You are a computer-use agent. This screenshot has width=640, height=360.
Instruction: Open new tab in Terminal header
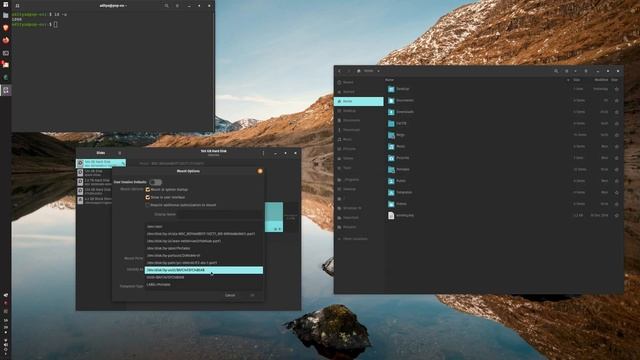pos(17,6)
